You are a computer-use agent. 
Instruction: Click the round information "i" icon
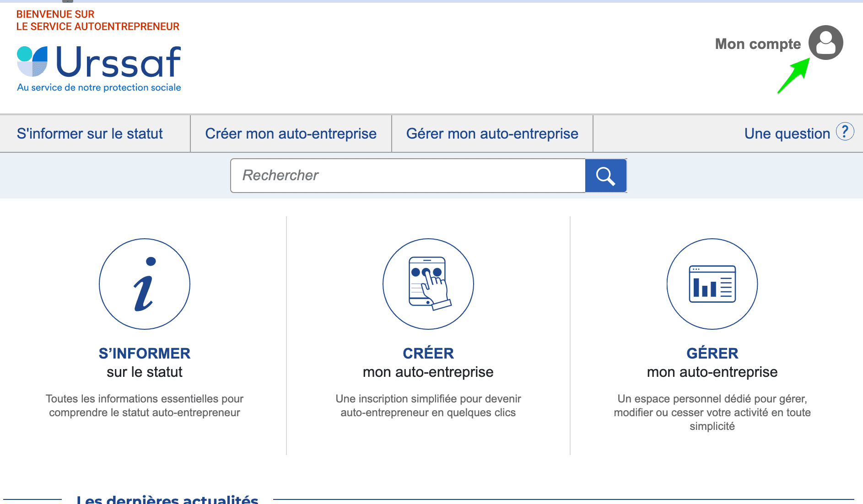[x=145, y=284]
